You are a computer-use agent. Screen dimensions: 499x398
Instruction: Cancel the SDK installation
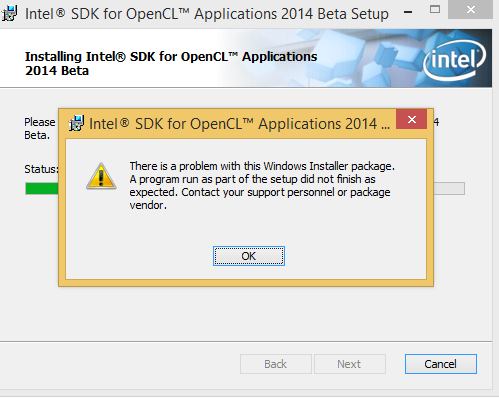441,364
